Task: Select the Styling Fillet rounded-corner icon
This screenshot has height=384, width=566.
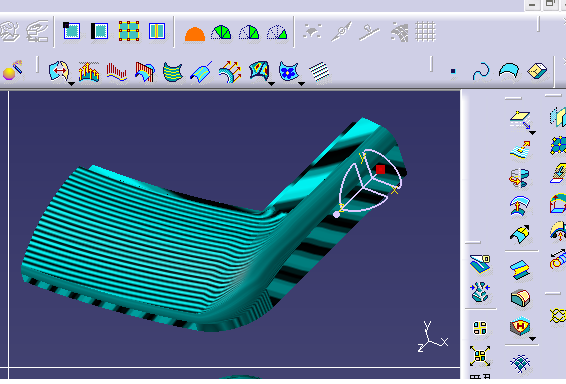Action: (520, 298)
